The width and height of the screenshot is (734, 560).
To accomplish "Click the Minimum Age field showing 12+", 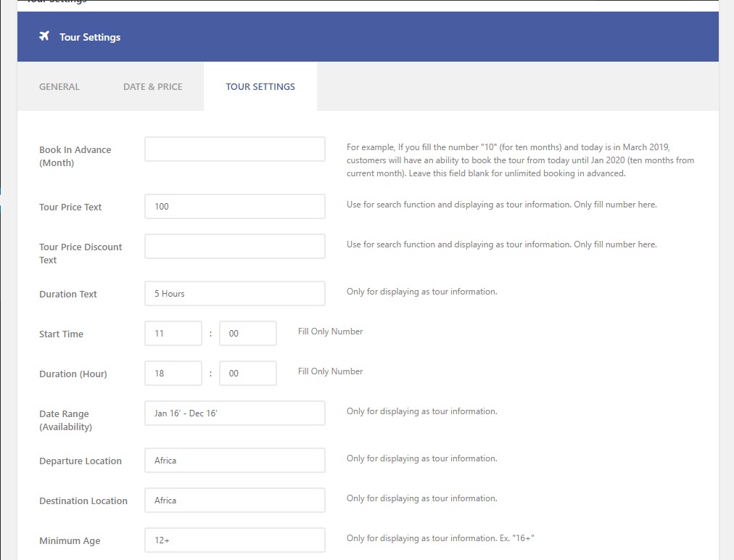I will pos(235,540).
